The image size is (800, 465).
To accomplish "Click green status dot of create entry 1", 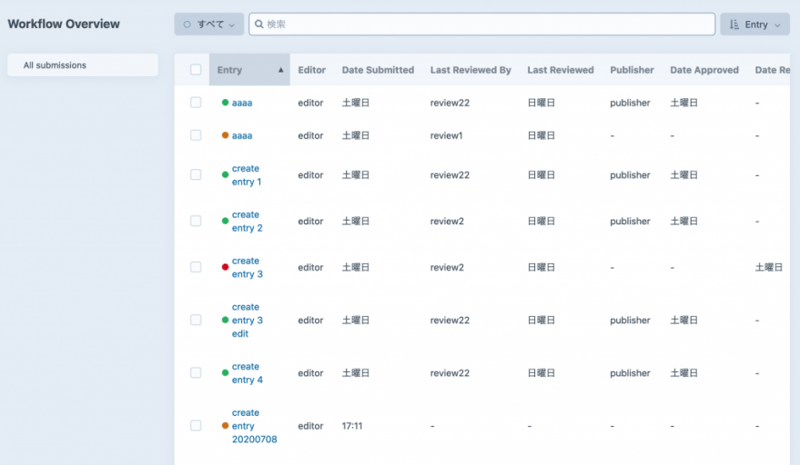I will pos(225,175).
